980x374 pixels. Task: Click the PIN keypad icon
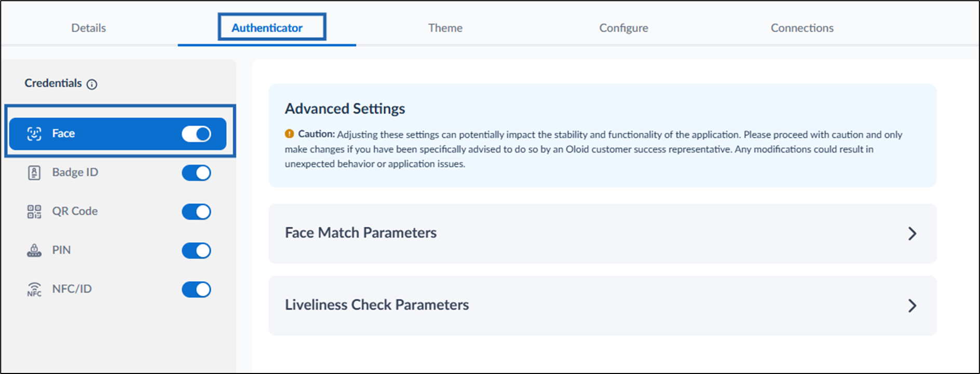tap(34, 251)
